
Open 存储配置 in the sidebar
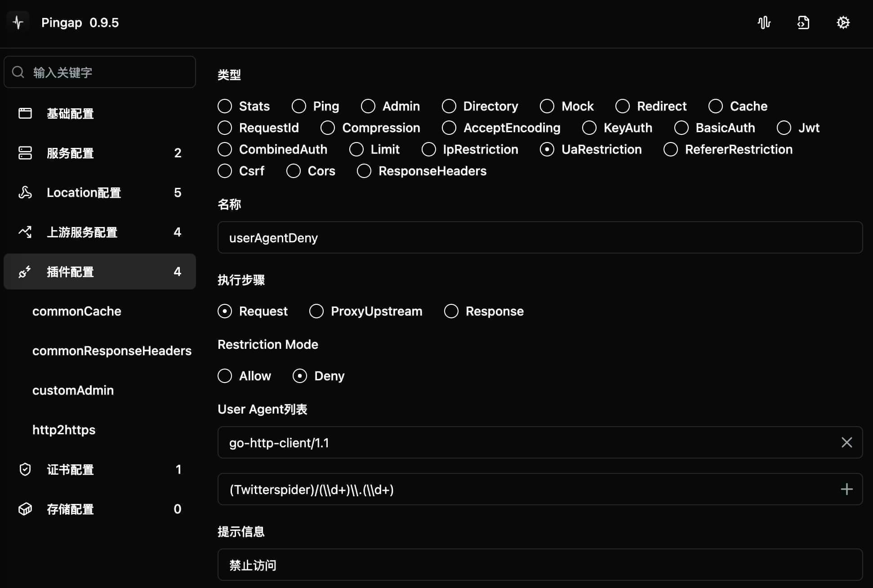pos(100,509)
